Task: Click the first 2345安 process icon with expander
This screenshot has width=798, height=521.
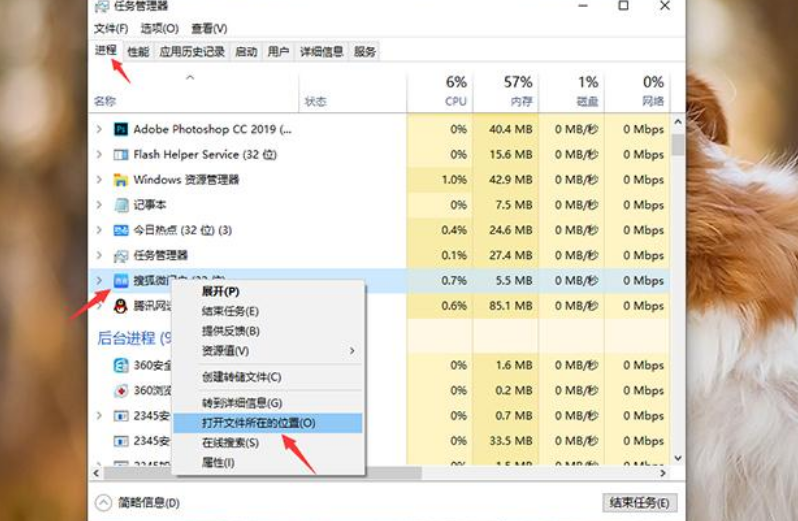Action: (121, 416)
